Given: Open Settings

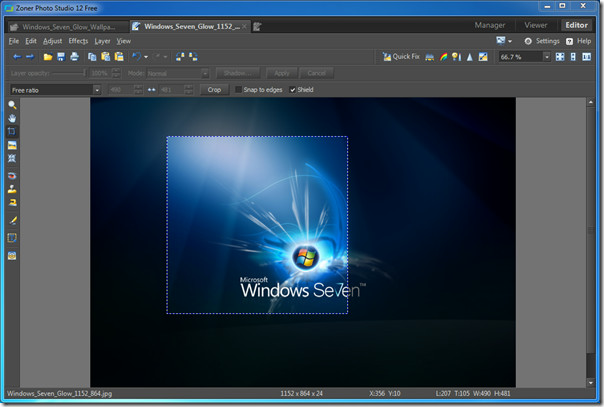Looking at the screenshot, I should tap(542, 41).
